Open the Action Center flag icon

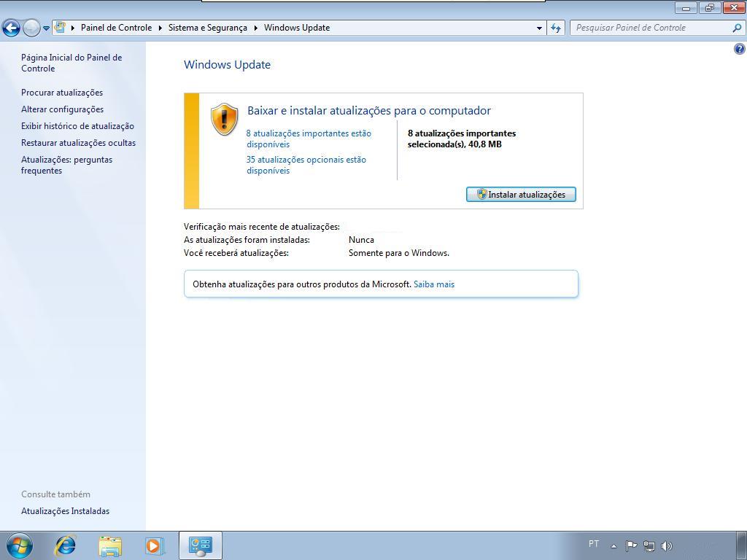[631, 545]
